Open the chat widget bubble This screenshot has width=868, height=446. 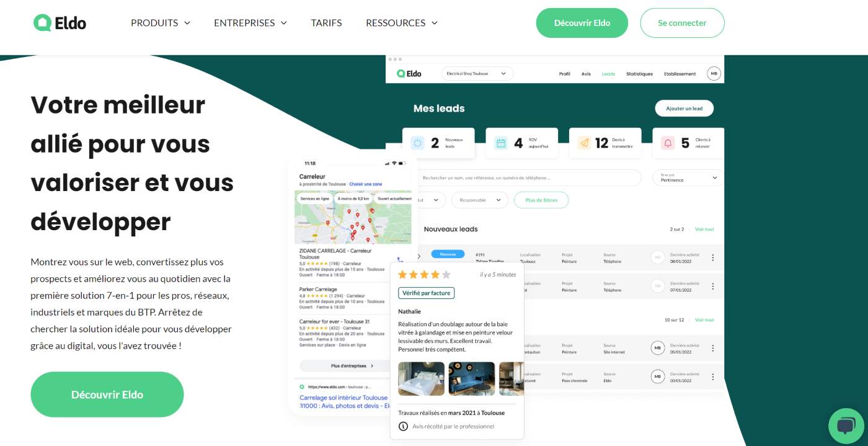846,426
